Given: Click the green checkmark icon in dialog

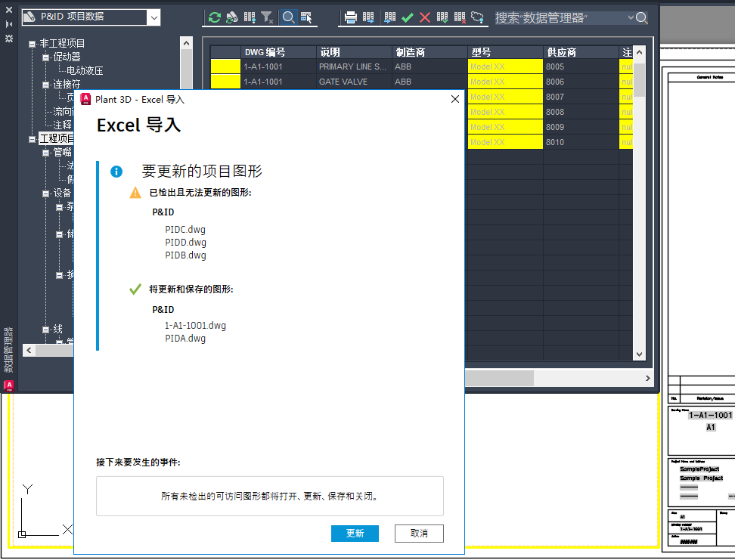Looking at the screenshot, I should point(135,289).
